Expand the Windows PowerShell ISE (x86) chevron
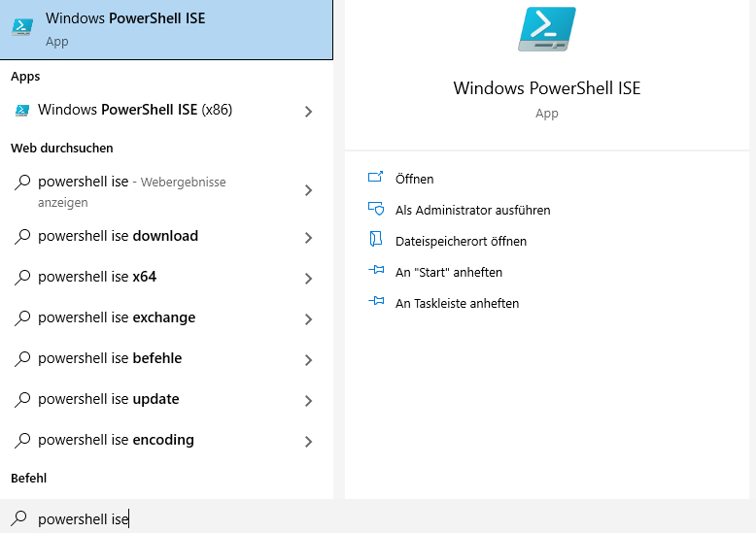The image size is (756, 533). [309, 112]
